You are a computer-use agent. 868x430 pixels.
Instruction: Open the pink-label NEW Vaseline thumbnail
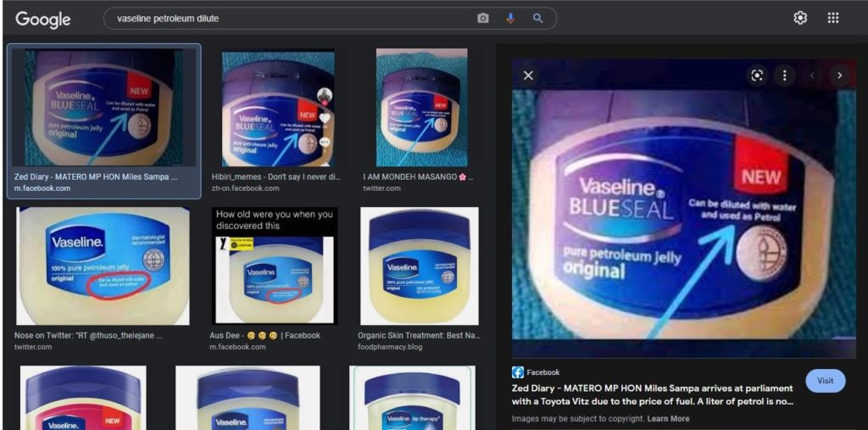[84, 398]
